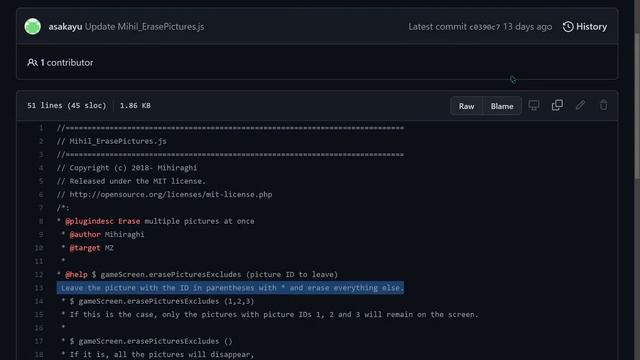Click the page vertical scrollbar thumb

[637, 106]
